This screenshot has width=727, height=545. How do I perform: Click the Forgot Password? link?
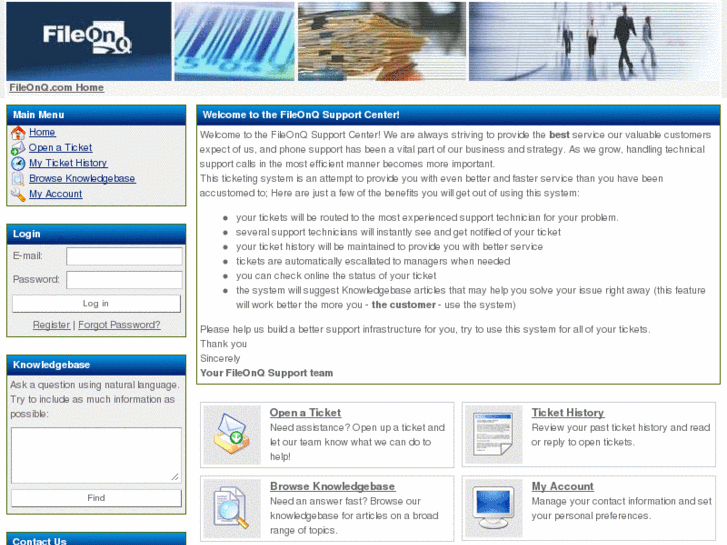[x=119, y=325]
